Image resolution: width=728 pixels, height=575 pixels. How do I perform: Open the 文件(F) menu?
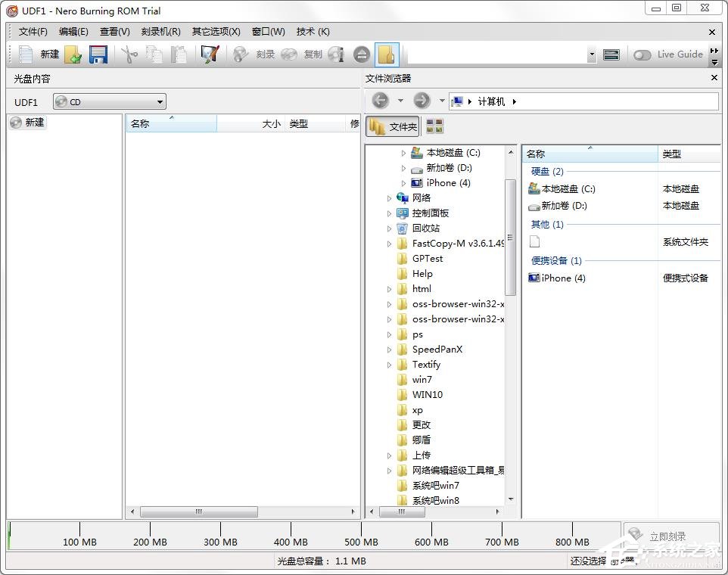(x=33, y=32)
